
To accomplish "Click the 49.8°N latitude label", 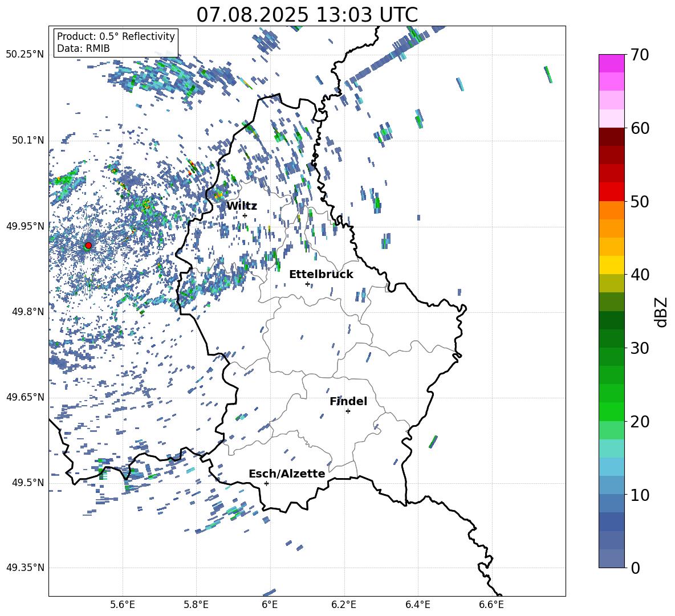I will point(29,312).
